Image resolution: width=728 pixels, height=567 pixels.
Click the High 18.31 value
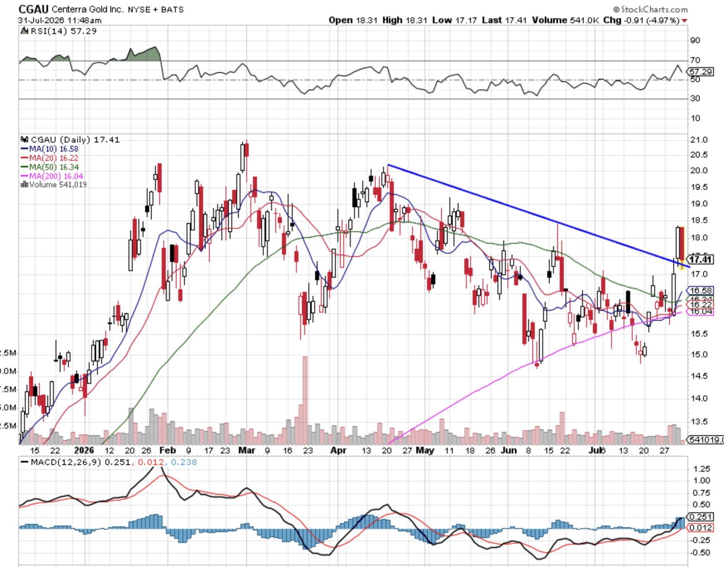pyautogui.click(x=405, y=20)
